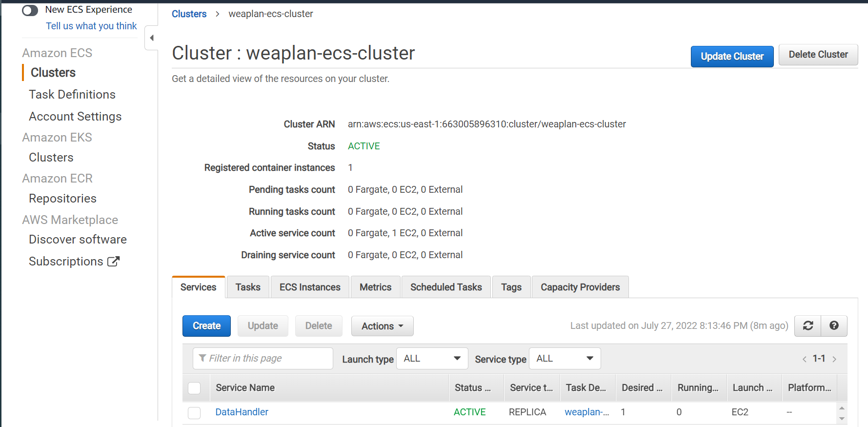Sort by the Launch type column header
Image resolution: width=868 pixels, height=427 pixels.
[x=754, y=387]
